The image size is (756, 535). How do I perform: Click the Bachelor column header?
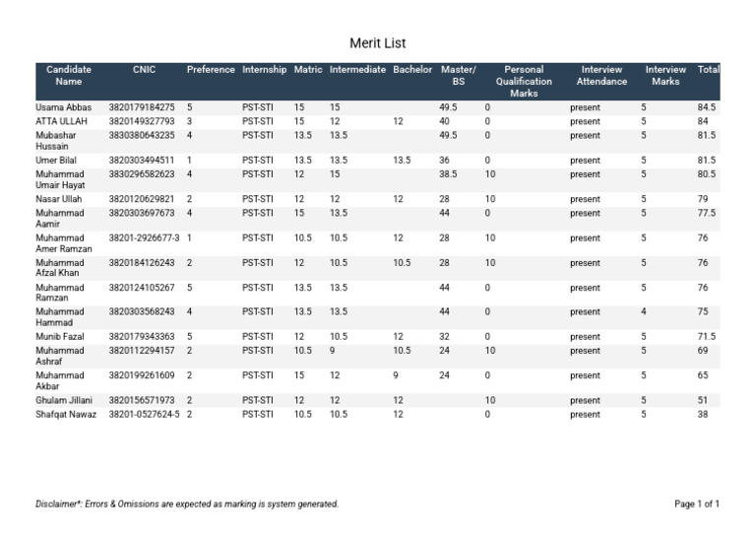[x=412, y=70]
